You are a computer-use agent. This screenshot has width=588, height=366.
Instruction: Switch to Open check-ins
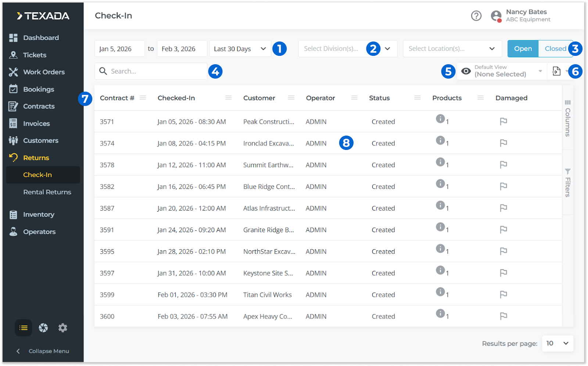point(523,49)
